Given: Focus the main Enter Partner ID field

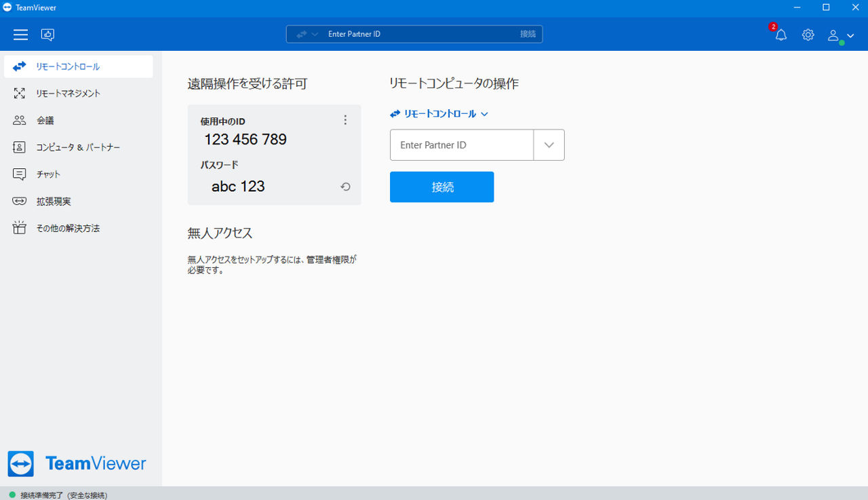Looking at the screenshot, I should coord(462,145).
